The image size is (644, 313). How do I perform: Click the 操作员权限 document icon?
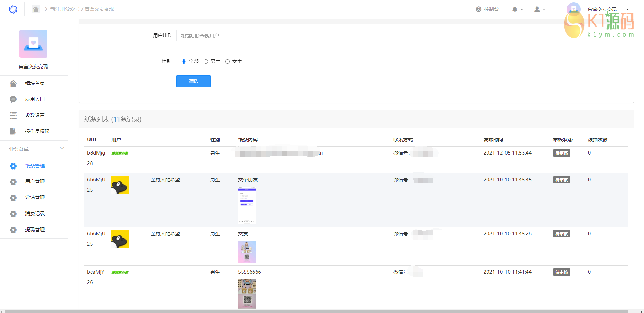(13, 131)
